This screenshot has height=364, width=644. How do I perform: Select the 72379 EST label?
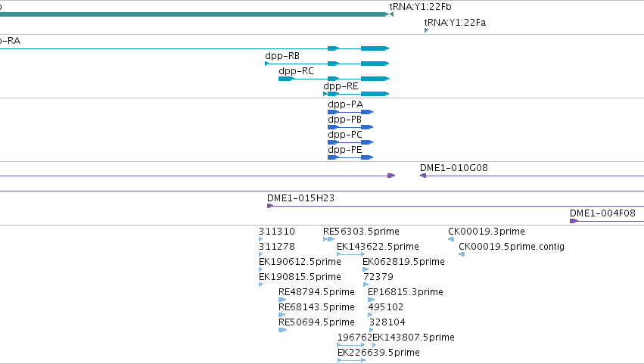pyautogui.click(x=378, y=277)
